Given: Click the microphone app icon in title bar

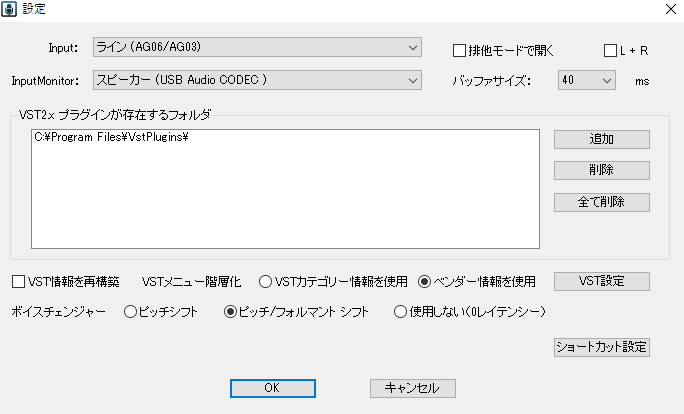Looking at the screenshot, I should click(x=9, y=9).
